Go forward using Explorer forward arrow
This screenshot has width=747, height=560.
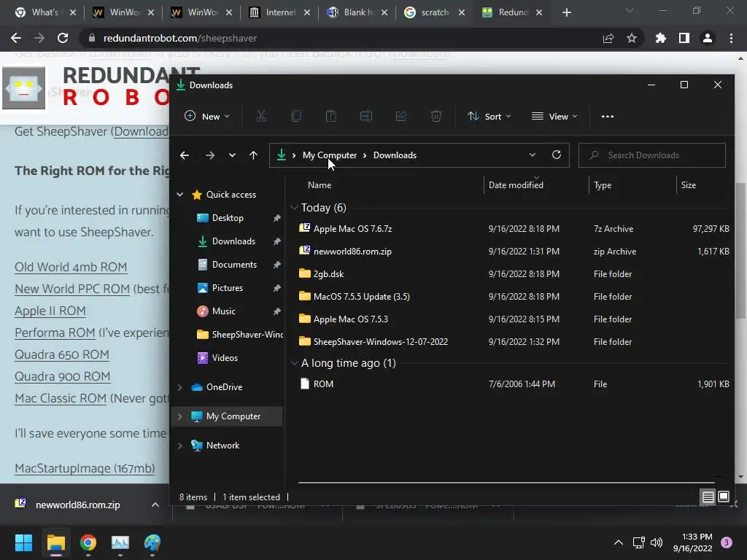[x=209, y=155]
